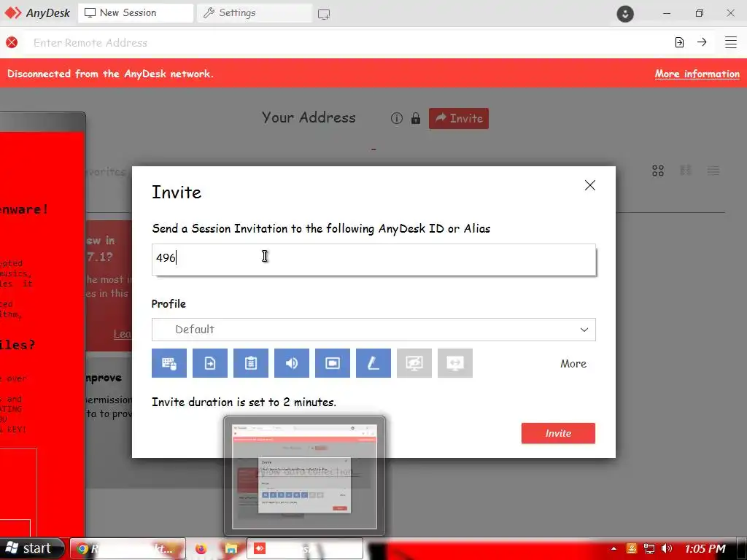The width and height of the screenshot is (747, 560).
Task: Click the red Invite button in dialog
Action: [558, 433]
